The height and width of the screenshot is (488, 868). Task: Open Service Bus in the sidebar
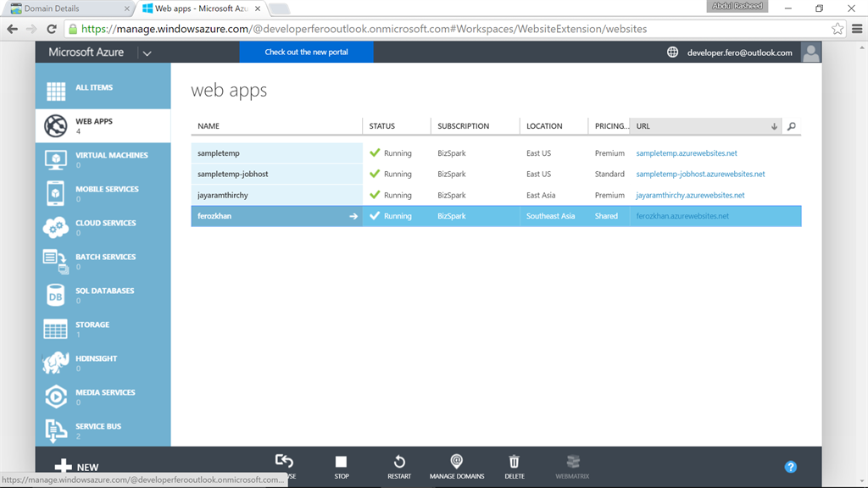tap(103, 430)
